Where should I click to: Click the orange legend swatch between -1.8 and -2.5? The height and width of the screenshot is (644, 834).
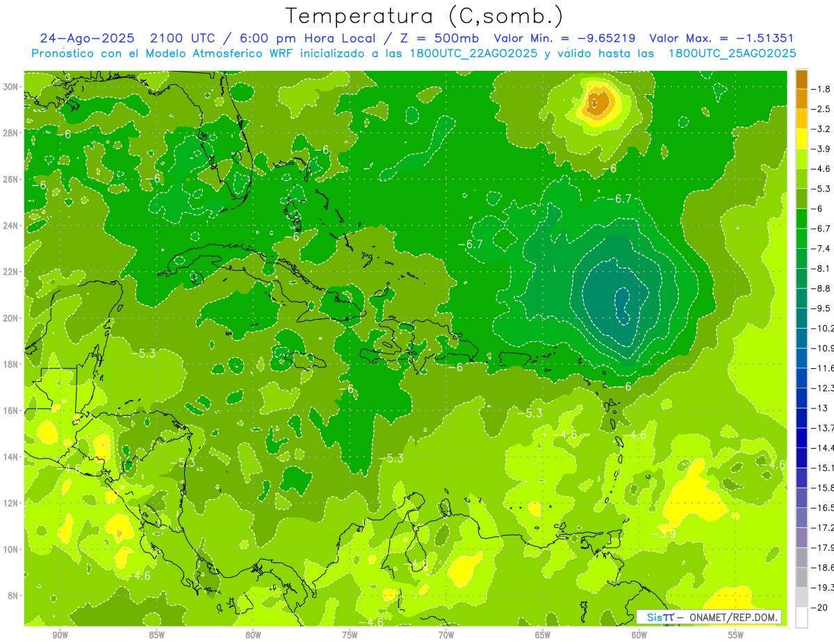(x=801, y=99)
